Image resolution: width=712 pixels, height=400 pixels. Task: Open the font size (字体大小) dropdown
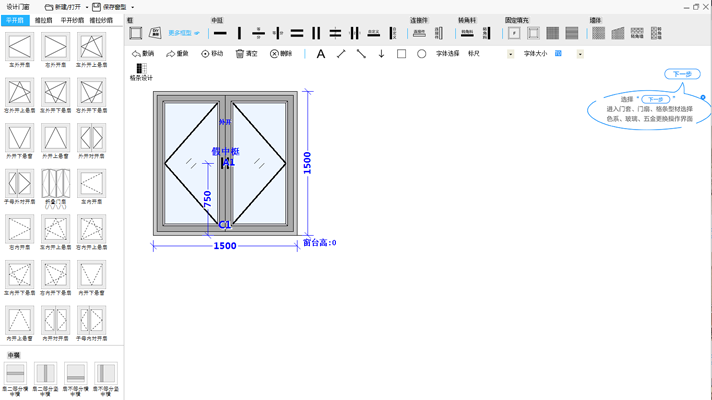pos(580,54)
